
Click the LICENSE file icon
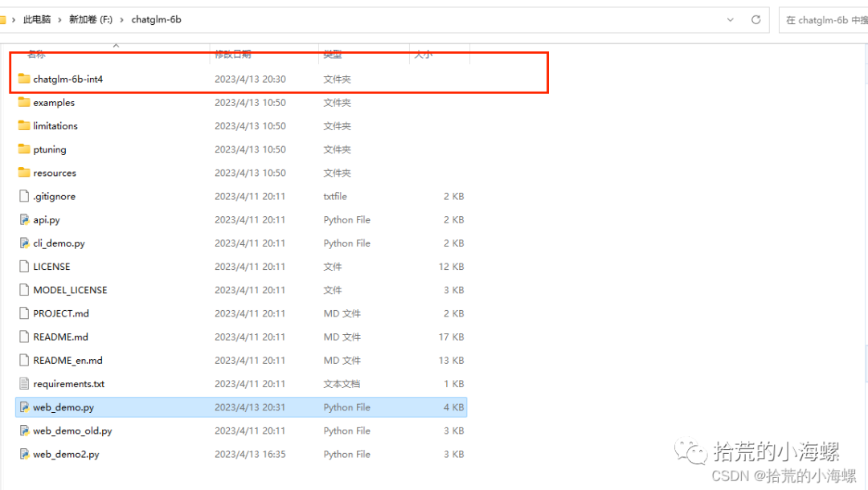(x=24, y=266)
